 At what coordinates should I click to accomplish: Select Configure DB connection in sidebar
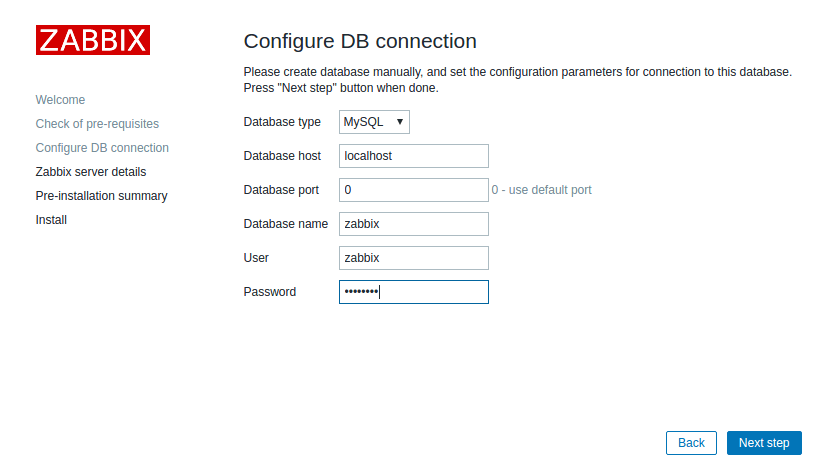click(x=102, y=148)
